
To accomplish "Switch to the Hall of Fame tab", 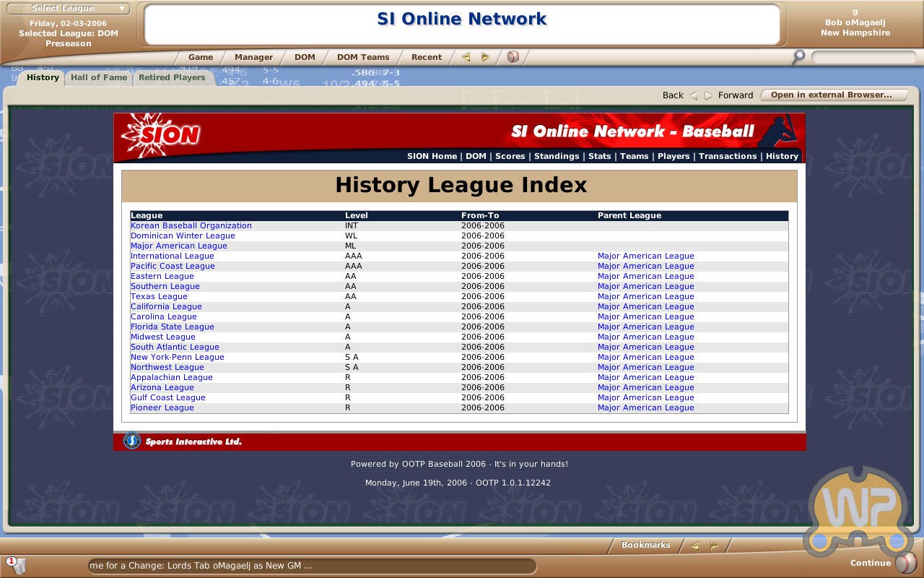I will tap(99, 77).
